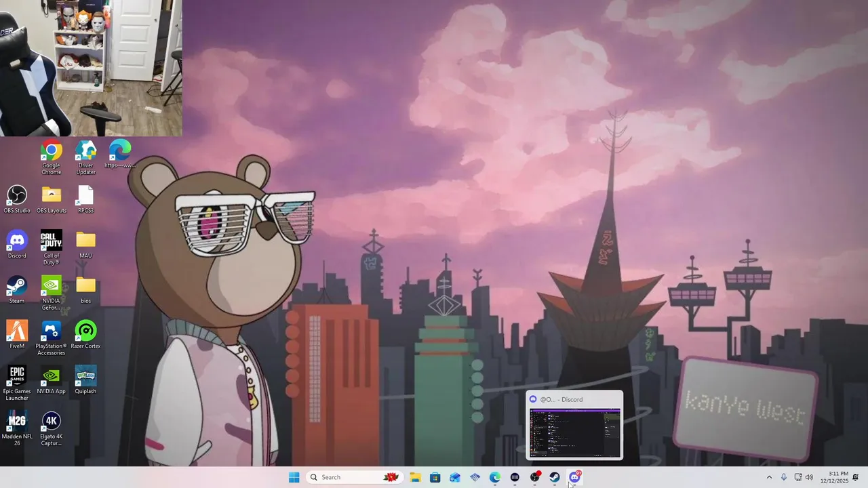The image size is (868, 488).
Task: Select the Quiplash desktop icon
Action: (x=85, y=380)
